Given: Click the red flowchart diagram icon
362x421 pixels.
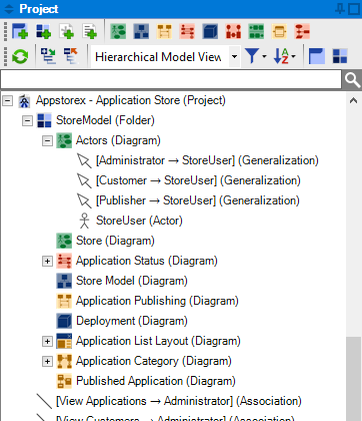Looking at the screenshot, I should point(302,31).
